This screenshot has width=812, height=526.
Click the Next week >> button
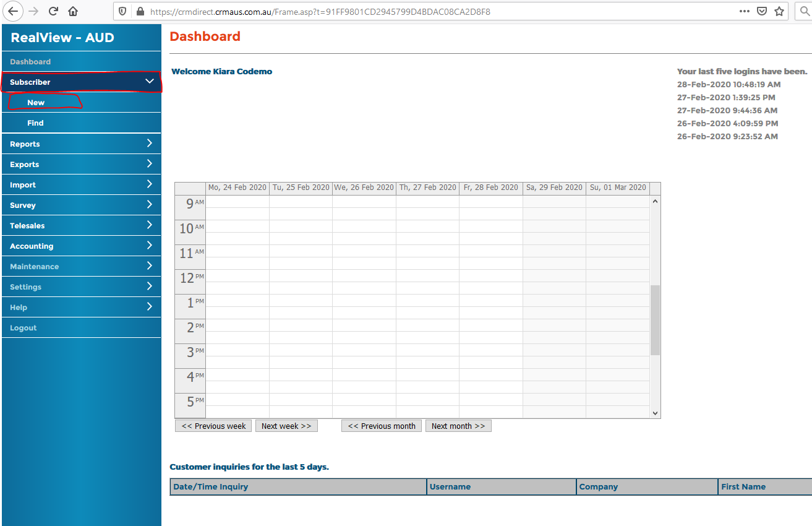(x=286, y=426)
